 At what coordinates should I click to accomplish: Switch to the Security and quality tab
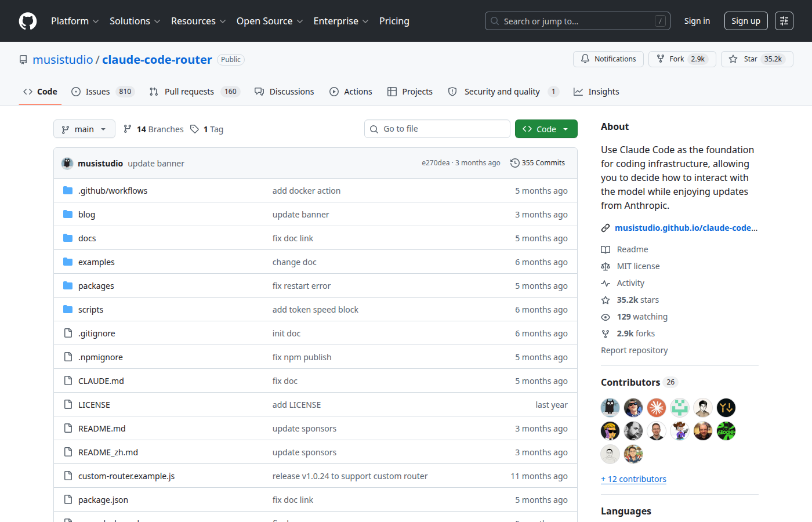(x=503, y=92)
